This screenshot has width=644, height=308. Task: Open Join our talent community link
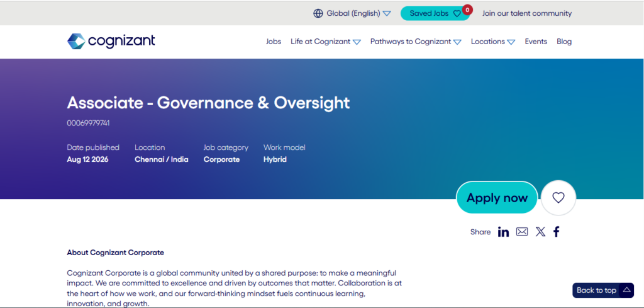point(526,13)
